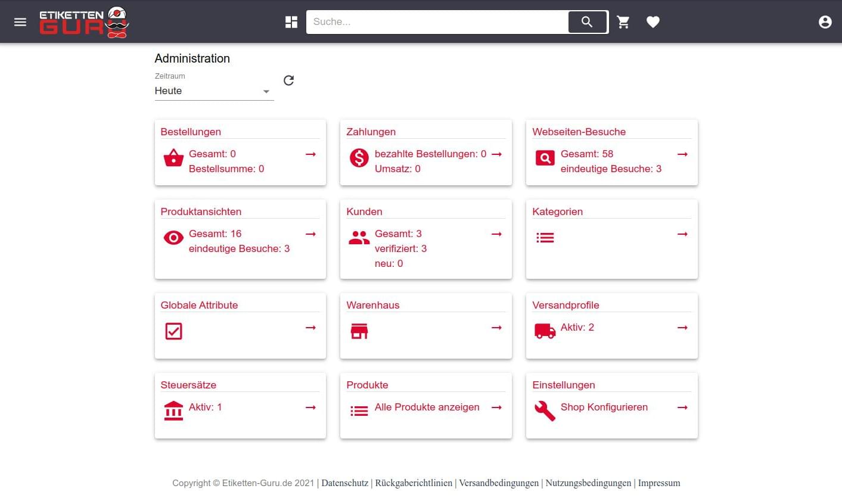Click the refresh icon beside Zeitraum

point(288,80)
